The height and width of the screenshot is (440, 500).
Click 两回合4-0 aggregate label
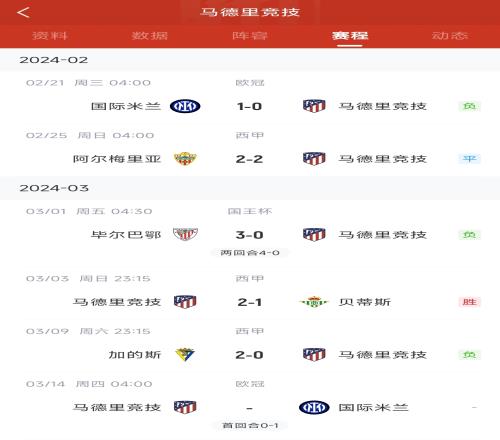[x=250, y=253]
